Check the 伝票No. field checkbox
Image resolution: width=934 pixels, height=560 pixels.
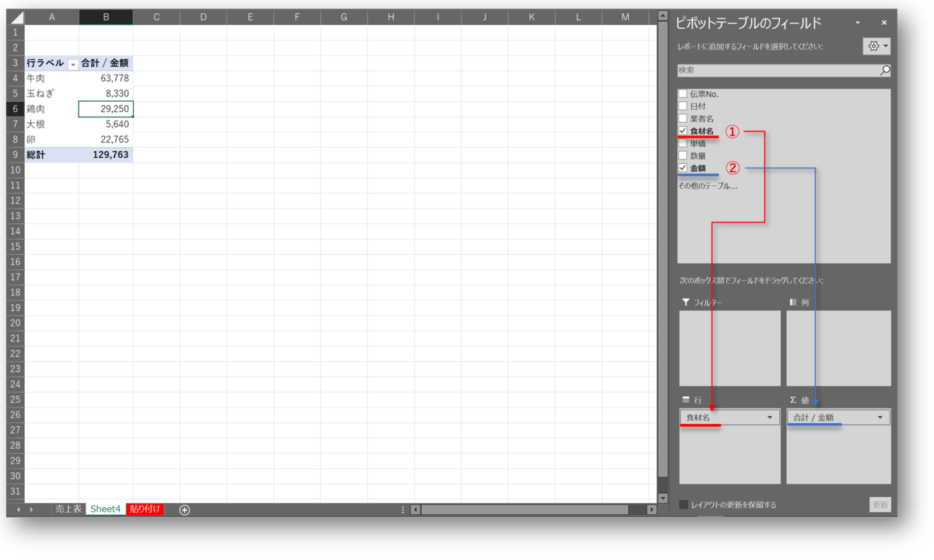point(683,93)
